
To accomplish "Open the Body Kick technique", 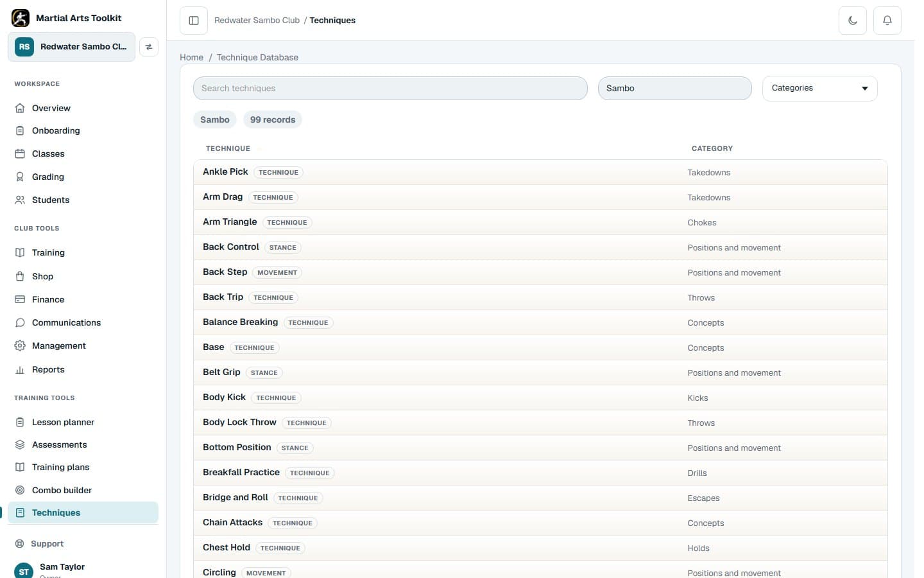I will tap(540, 398).
